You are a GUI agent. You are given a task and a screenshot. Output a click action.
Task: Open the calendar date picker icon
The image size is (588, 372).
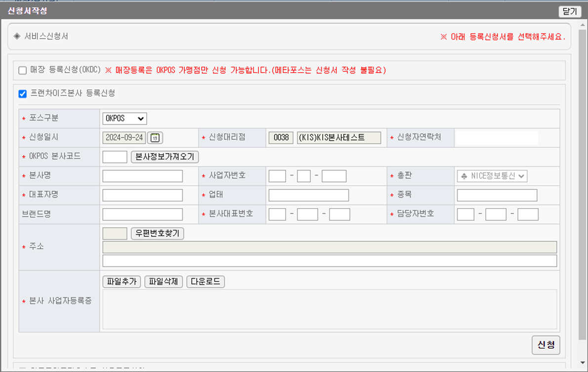coord(156,138)
